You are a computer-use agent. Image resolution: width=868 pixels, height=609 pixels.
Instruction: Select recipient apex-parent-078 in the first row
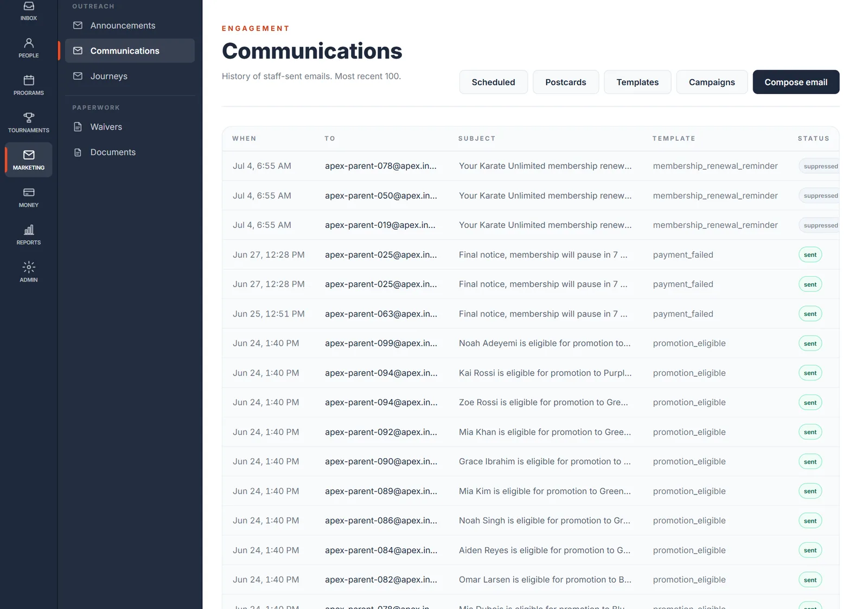381,166
